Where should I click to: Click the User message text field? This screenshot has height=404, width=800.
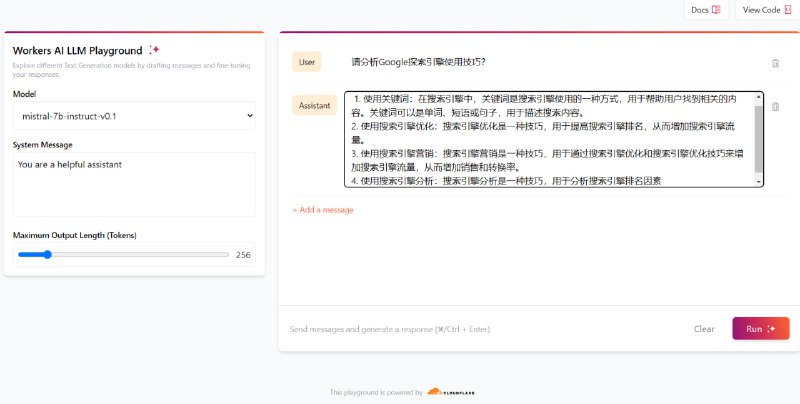point(550,62)
